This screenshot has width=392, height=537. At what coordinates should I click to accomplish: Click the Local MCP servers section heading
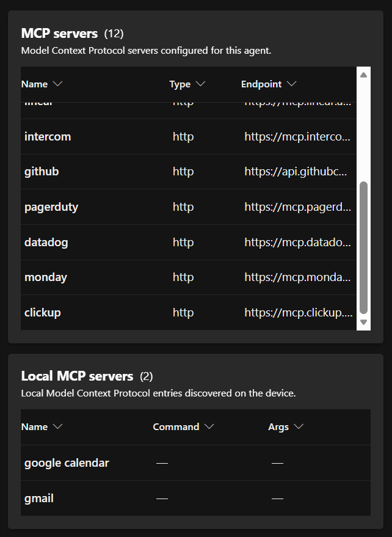(77, 376)
